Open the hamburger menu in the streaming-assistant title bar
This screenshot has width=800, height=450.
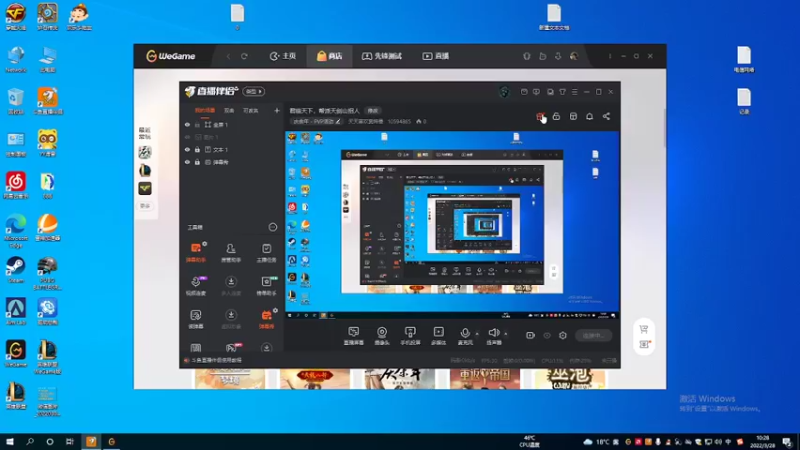click(x=574, y=92)
